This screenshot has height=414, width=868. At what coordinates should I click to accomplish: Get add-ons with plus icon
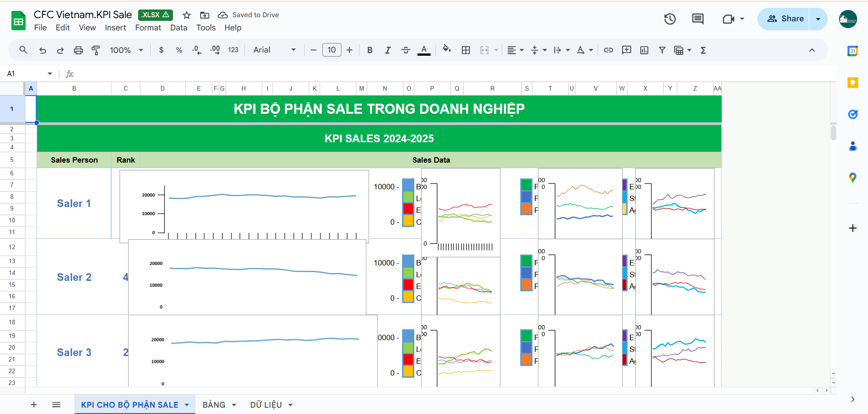(853, 228)
